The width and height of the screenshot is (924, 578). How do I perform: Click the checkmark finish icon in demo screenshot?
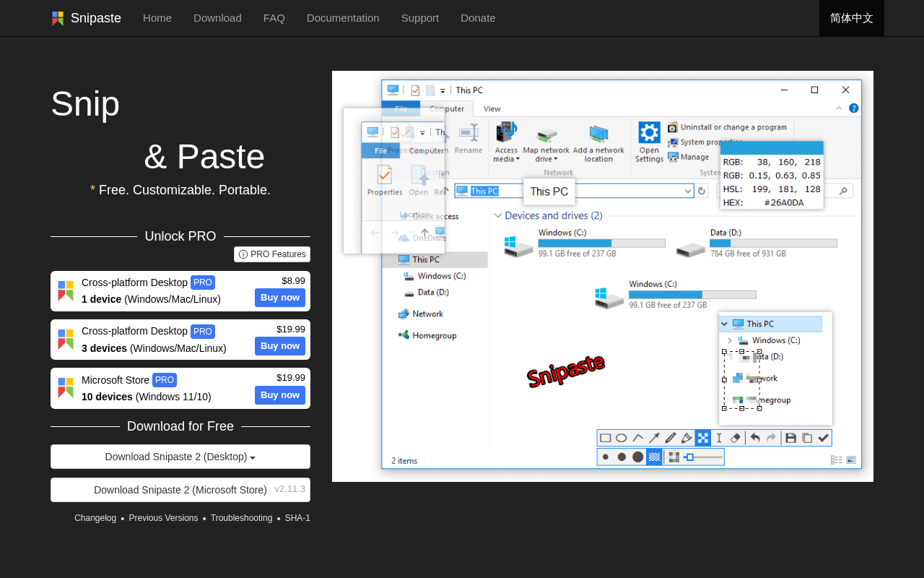click(823, 438)
